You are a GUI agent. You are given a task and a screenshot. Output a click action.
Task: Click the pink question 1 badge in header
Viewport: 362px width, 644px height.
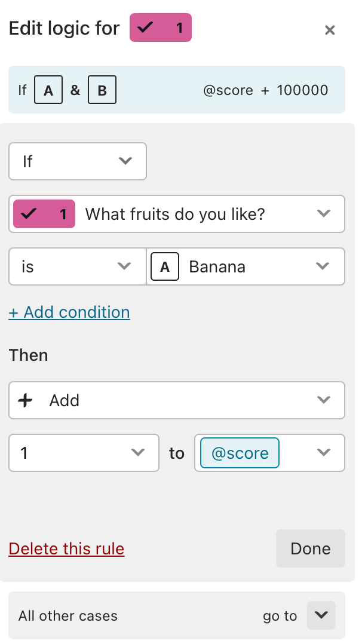(x=161, y=27)
